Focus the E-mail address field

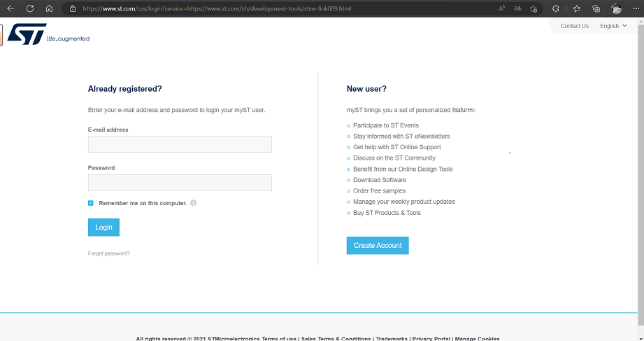(180, 144)
